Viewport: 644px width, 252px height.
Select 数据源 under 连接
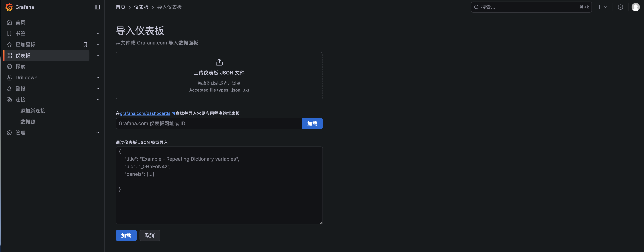(27, 122)
